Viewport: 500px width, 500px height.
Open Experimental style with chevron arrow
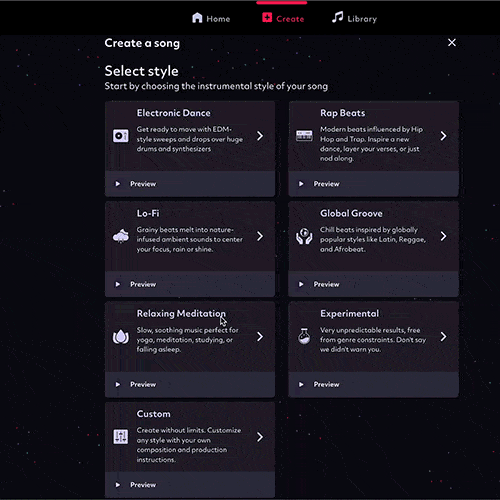pos(443,336)
